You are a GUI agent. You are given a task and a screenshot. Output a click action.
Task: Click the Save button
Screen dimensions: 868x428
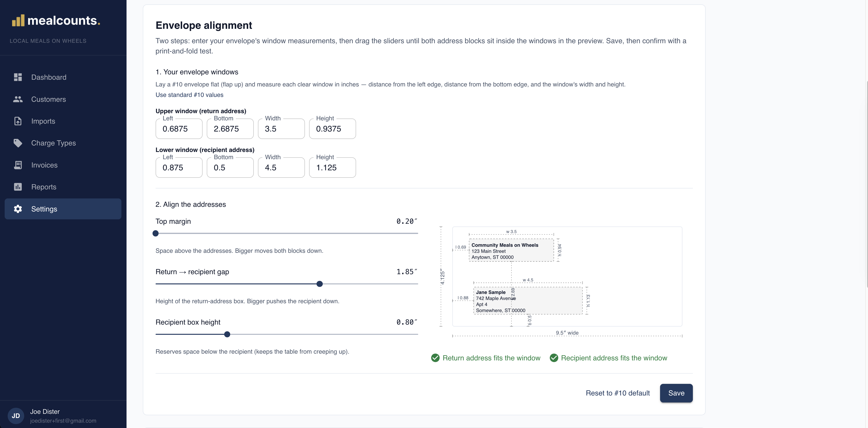676,393
